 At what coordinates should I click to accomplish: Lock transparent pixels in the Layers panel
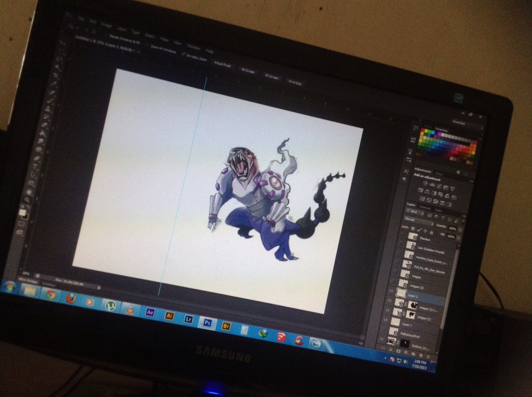point(412,228)
